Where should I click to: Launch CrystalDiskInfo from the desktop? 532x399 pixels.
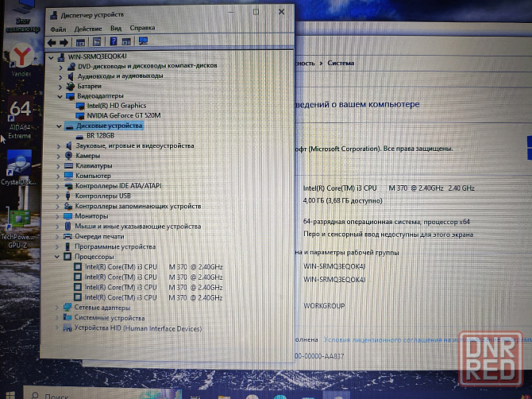17,165
